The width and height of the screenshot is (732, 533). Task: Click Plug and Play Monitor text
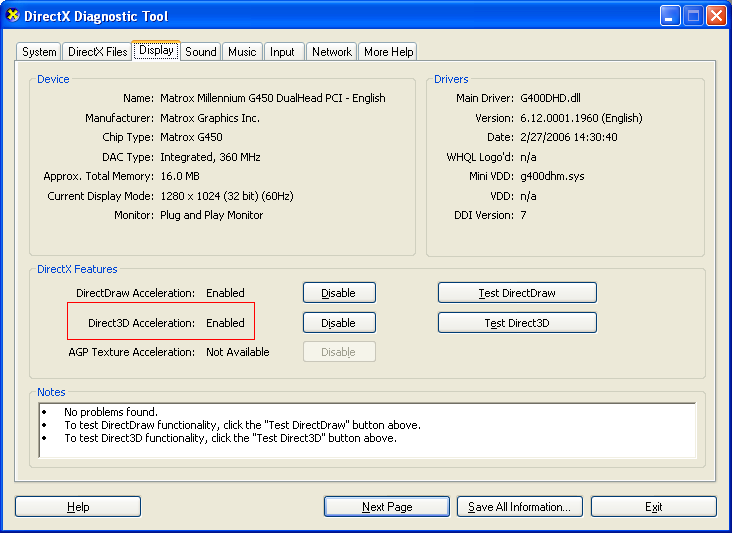click(x=211, y=215)
